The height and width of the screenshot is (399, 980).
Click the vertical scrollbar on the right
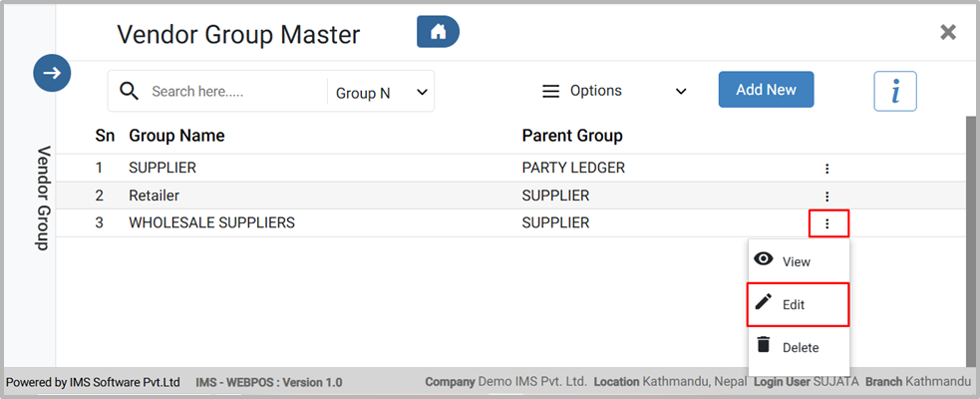tap(971, 239)
